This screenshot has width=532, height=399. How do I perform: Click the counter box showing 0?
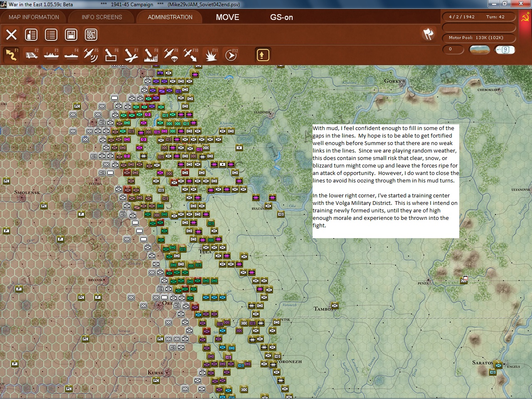click(453, 49)
